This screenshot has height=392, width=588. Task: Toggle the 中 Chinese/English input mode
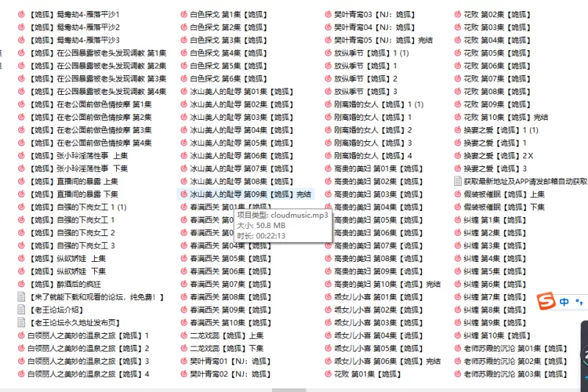(564, 302)
